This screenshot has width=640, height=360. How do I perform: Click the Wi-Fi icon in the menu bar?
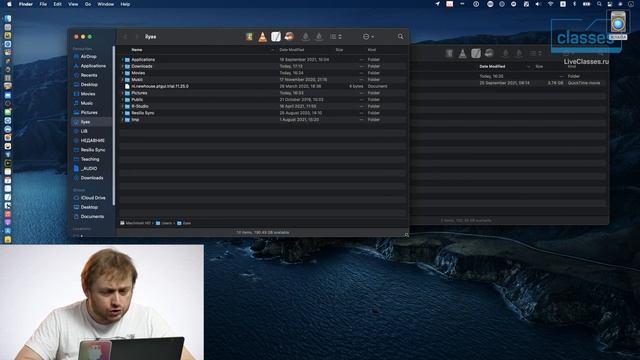550,4
